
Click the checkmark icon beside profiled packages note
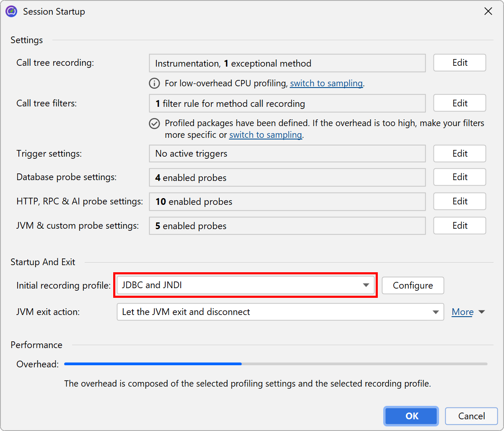click(154, 124)
